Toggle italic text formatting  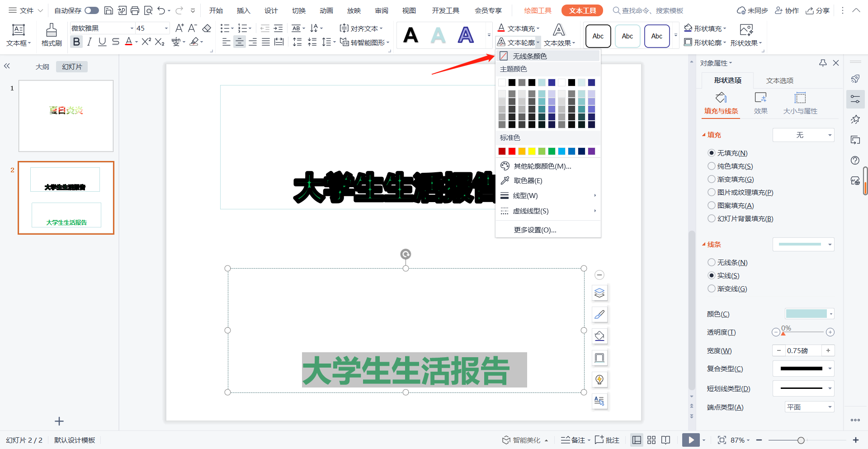click(x=90, y=42)
